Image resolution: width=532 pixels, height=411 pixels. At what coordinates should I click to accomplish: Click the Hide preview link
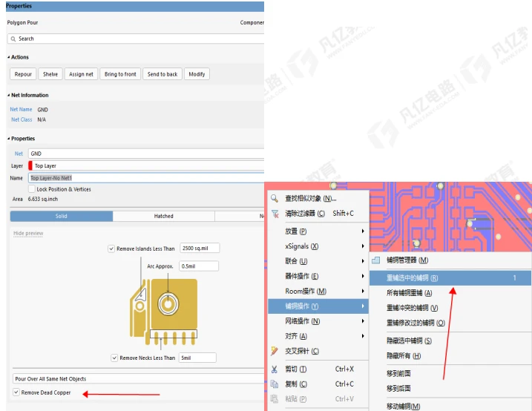pos(28,233)
